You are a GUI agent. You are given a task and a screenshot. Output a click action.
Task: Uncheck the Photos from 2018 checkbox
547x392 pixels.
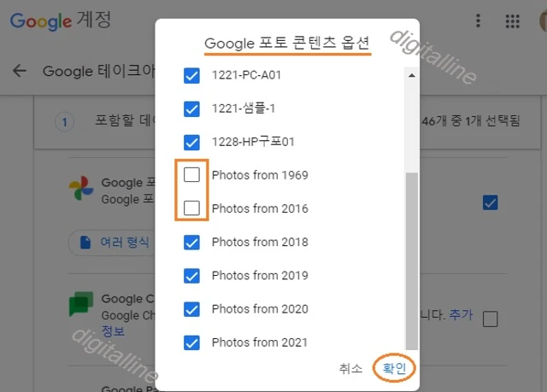[x=191, y=243]
